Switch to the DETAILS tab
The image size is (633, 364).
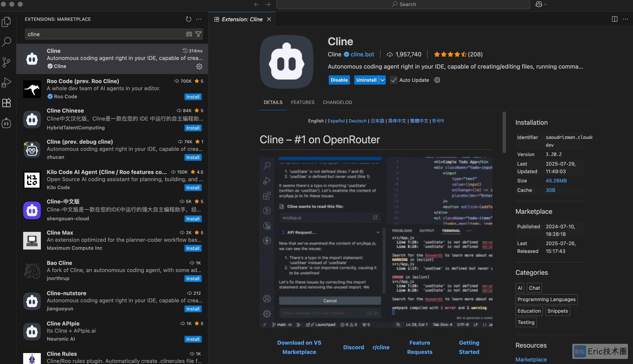[273, 102]
